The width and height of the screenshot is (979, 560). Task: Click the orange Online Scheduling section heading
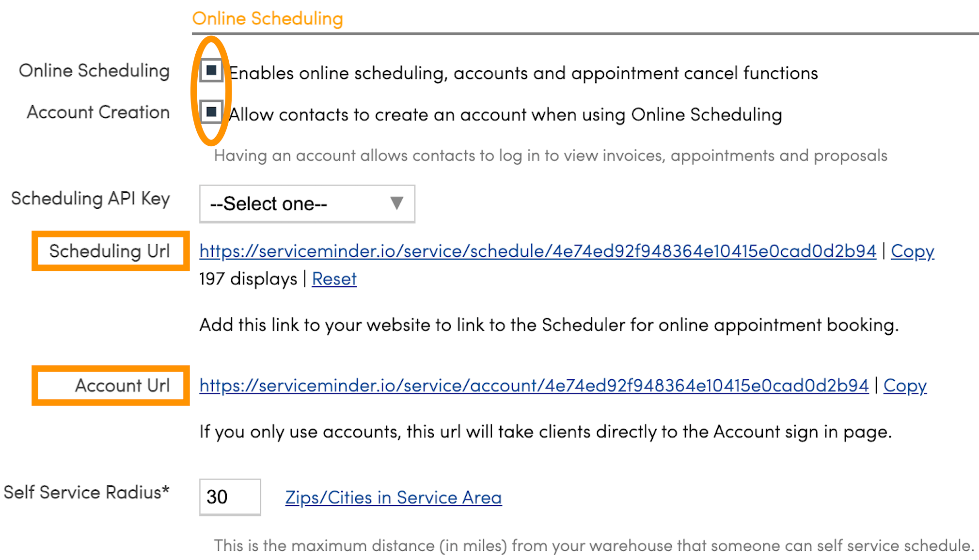point(268,18)
